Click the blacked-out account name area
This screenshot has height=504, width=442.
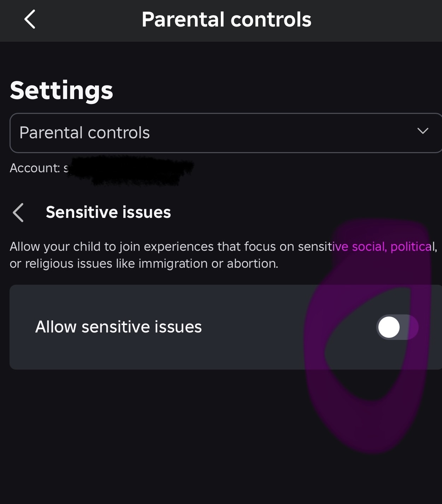click(x=131, y=170)
